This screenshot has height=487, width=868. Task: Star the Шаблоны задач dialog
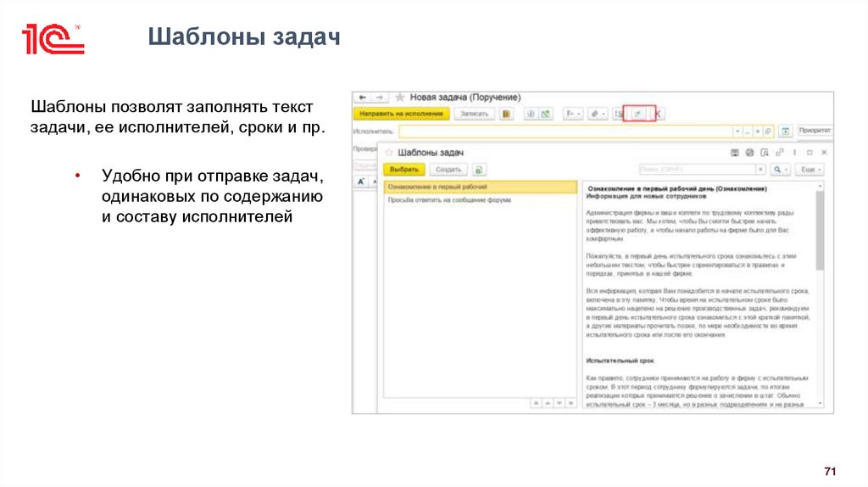pos(388,153)
